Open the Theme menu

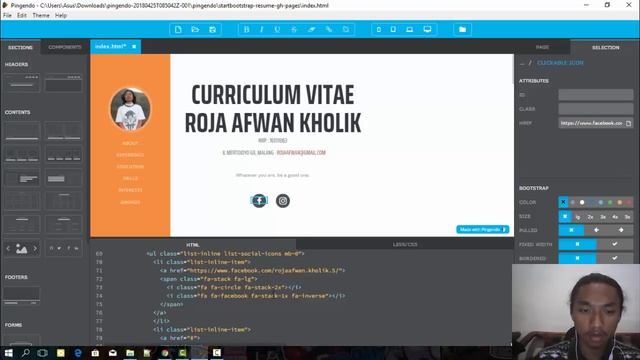[x=41, y=16]
